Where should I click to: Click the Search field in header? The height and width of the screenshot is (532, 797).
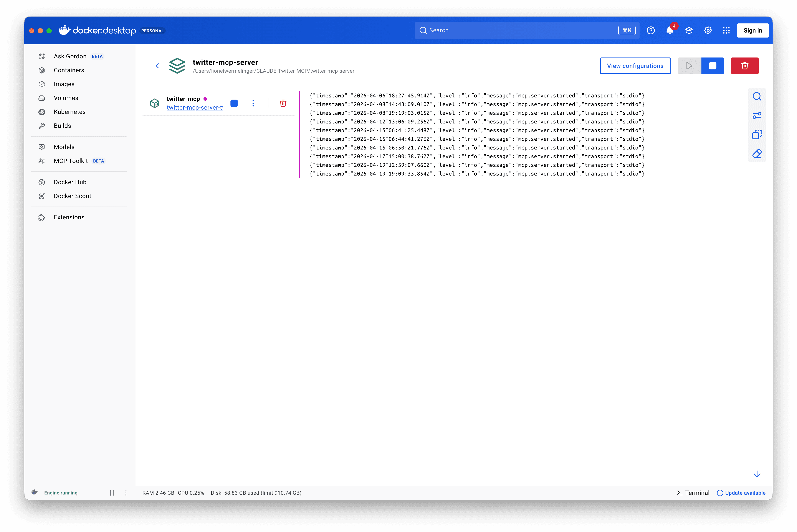click(x=527, y=31)
